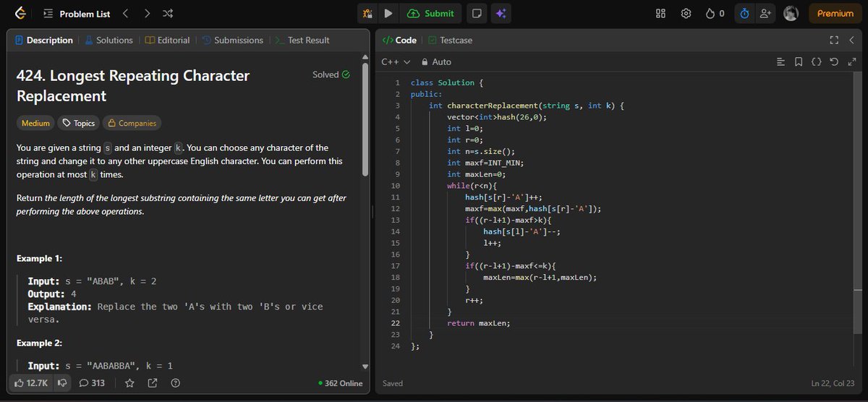Screen dimensions: 868x402
Task: Click the streak flame counter
Action: (715, 13)
